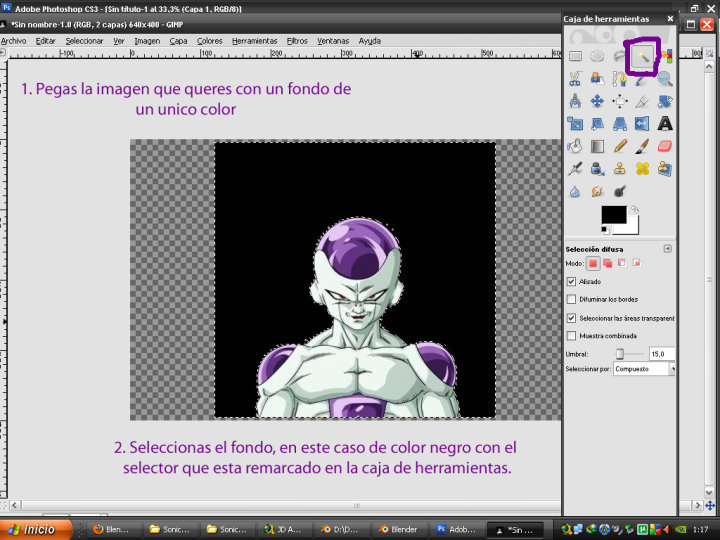Select the Fuzzy Select magic wand tool
Image resolution: width=720 pixels, height=540 pixels.
(x=642, y=57)
